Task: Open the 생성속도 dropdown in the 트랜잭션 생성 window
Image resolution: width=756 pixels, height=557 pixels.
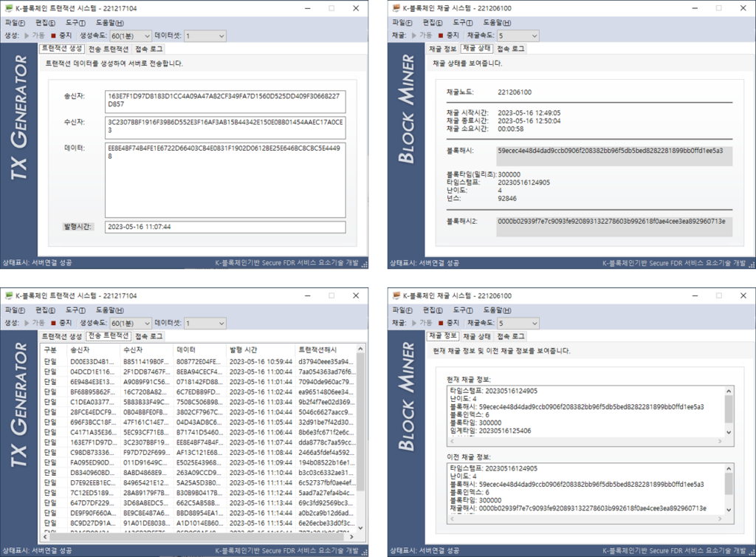Action: coord(130,35)
